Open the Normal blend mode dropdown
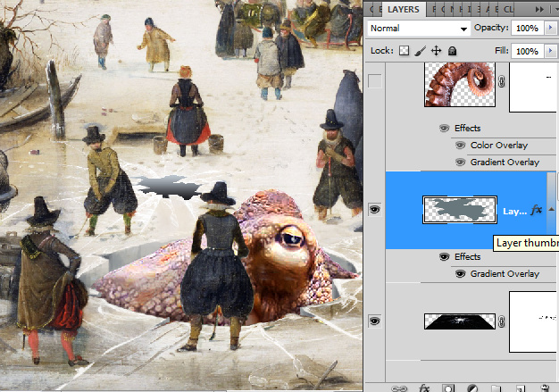 pyautogui.click(x=419, y=29)
